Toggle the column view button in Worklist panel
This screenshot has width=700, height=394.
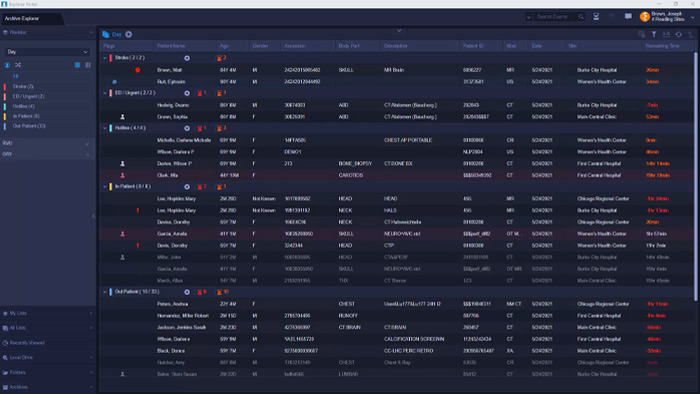(88, 65)
